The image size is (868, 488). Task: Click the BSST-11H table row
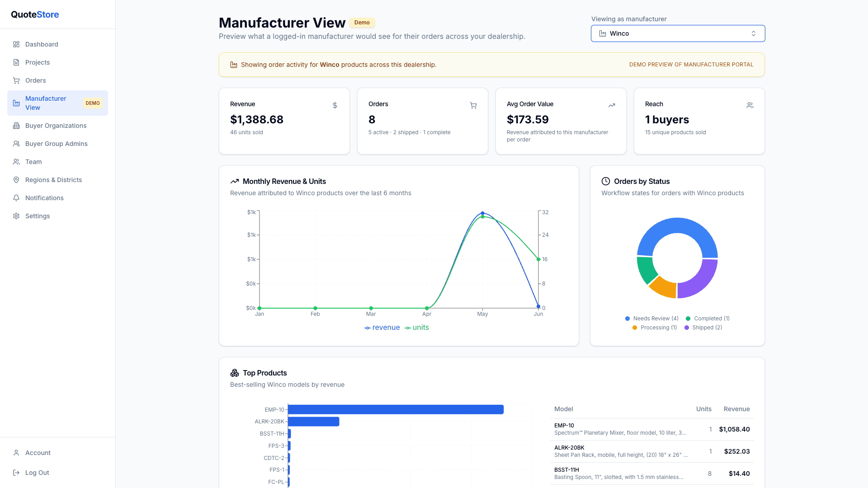click(x=652, y=474)
